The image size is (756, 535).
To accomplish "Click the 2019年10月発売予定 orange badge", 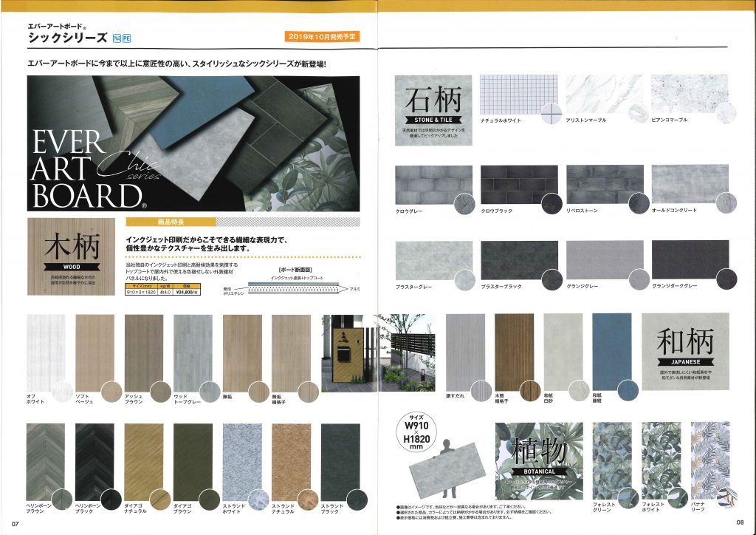I will tap(322, 37).
